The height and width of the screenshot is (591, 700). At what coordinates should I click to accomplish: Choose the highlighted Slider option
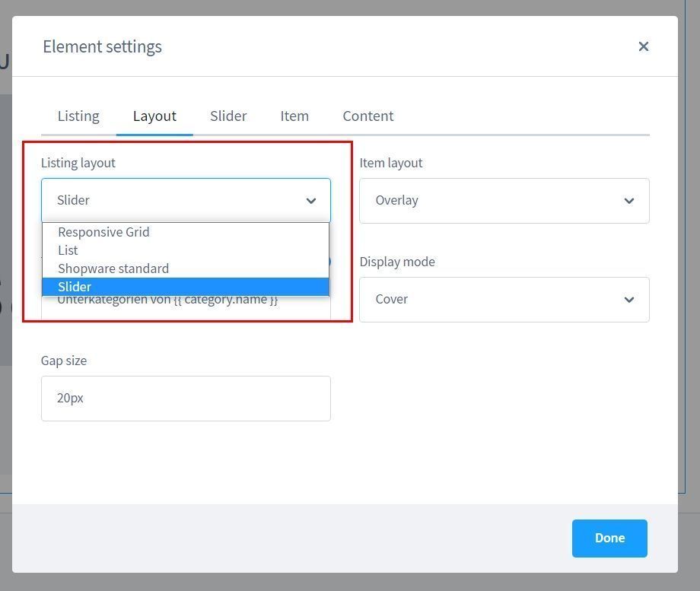pos(75,287)
